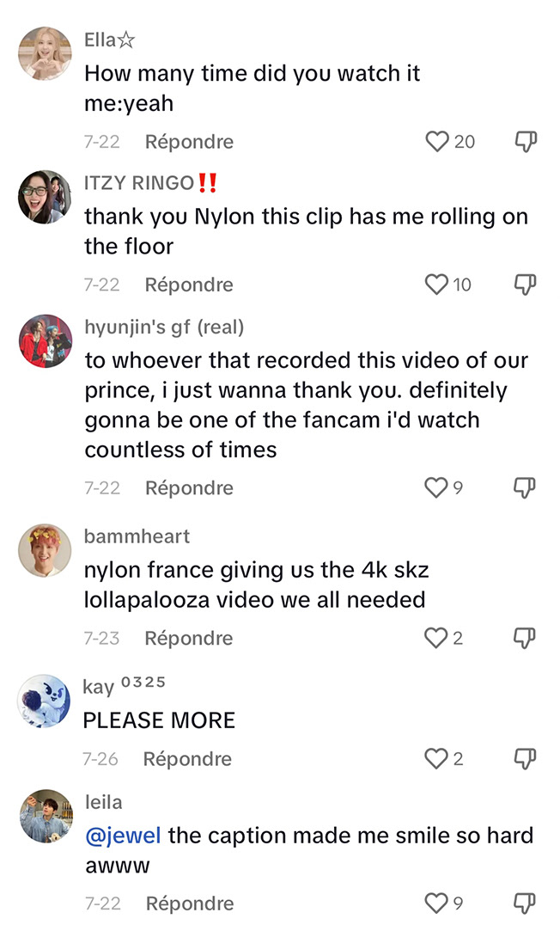The height and width of the screenshot is (937, 560).
Task: Reply to Ella's comment via Répondre
Action: [189, 142]
